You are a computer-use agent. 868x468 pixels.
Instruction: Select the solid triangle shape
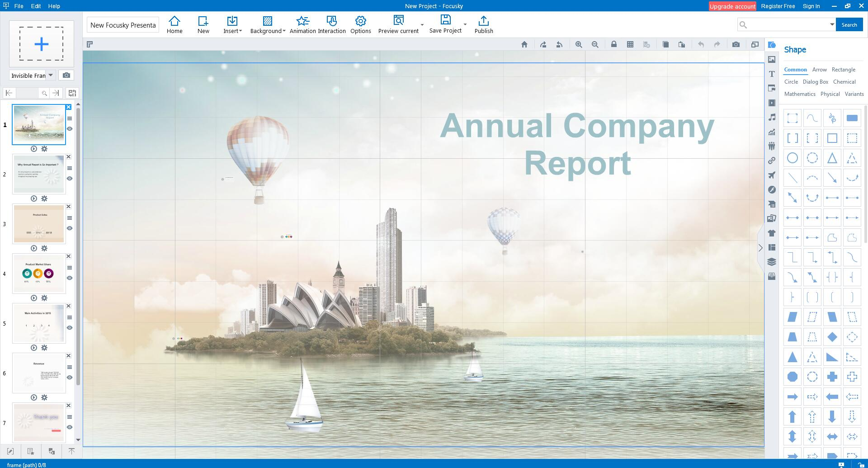792,357
